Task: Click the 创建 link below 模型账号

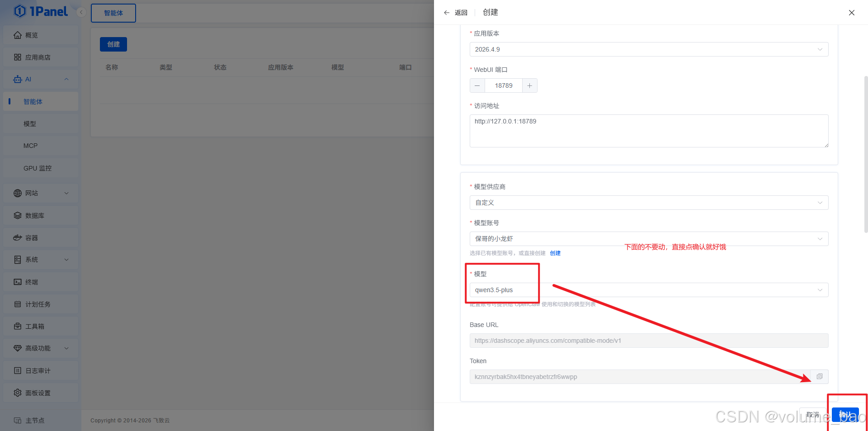Action: (x=555, y=253)
